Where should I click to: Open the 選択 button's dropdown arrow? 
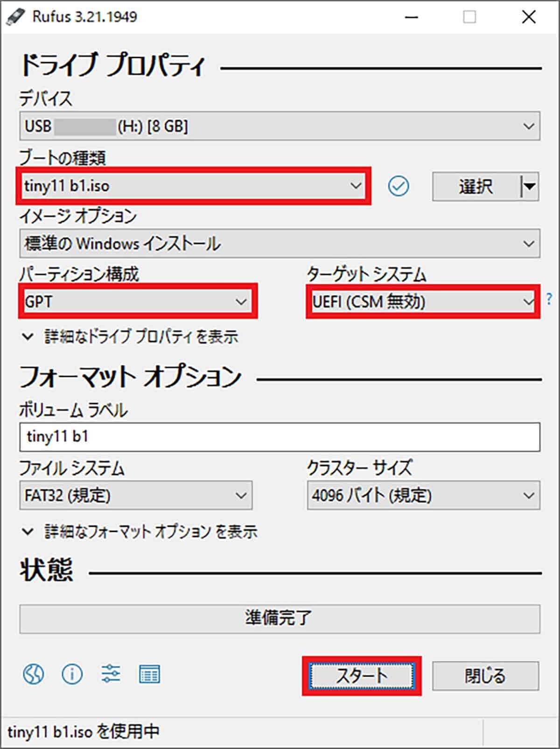[x=529, y=186]
